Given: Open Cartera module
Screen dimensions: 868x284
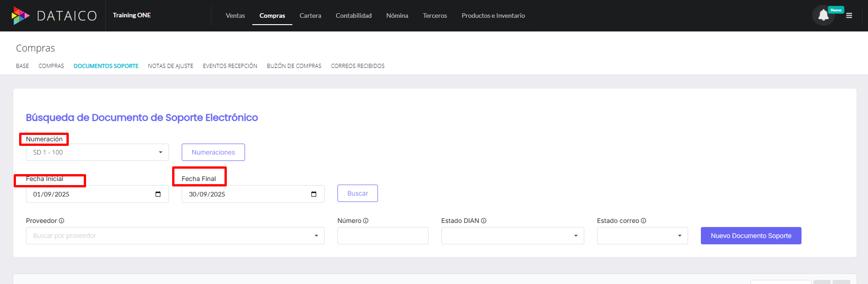Looking at the screenshot, I should pos(310,15).
